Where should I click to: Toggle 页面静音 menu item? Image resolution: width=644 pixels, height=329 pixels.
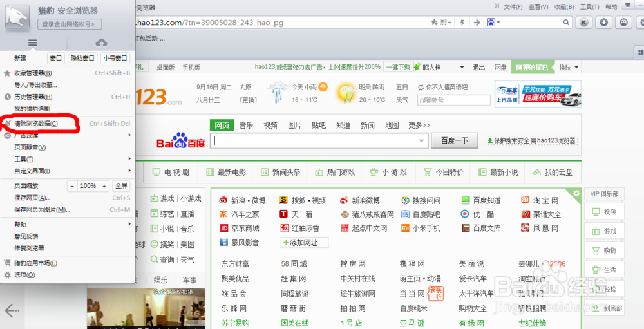coord(68,147)
